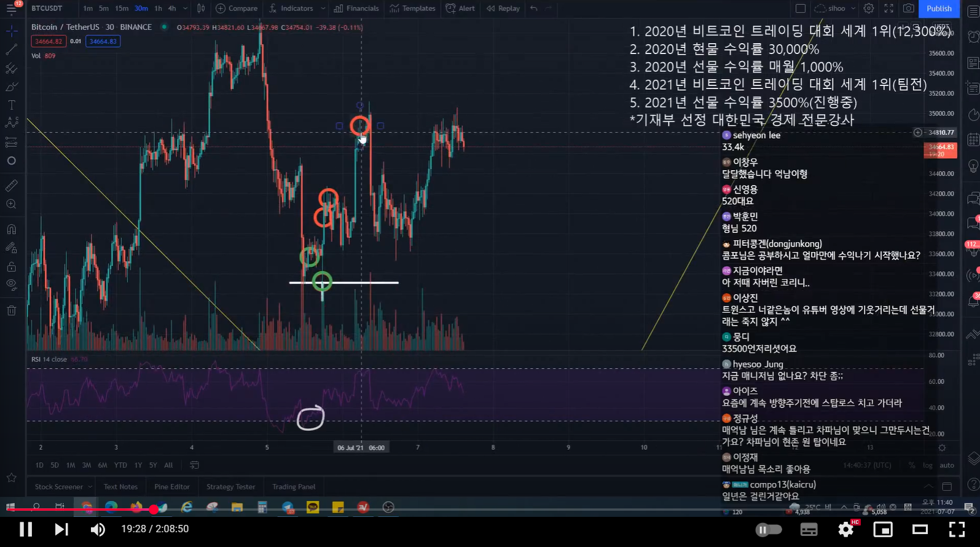Viewport: 980px width, 547px height.
Task: Open alerts clock in right sidebar
Action: click(x=973, y=37)
